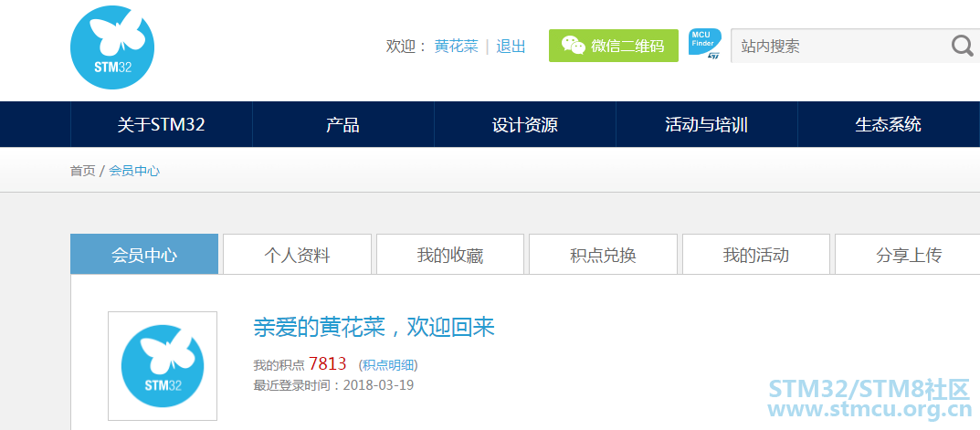Image resolution: width=980 pixels, height=430 pixels.
Task: Click the 我的积点 label
Action: (279, 365)
